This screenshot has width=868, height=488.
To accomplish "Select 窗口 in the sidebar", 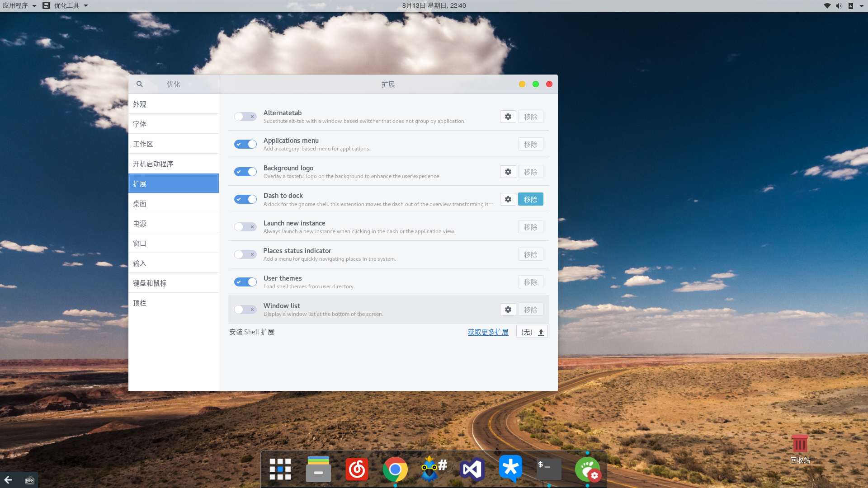I will click(174, 243).
